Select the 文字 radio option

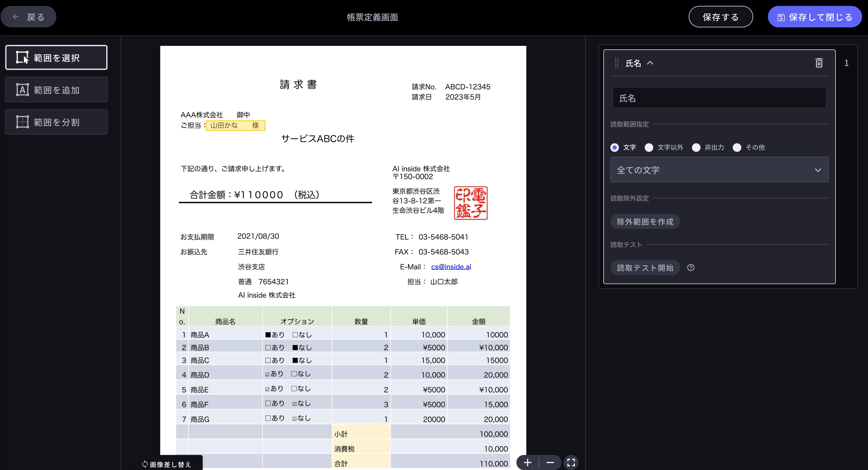(x=615, y=148)
